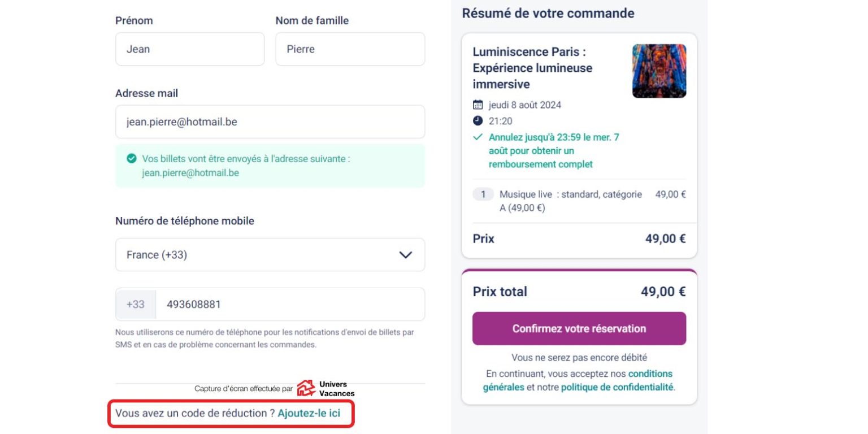Click the Univers Vacances house logo

click(306, 388)
